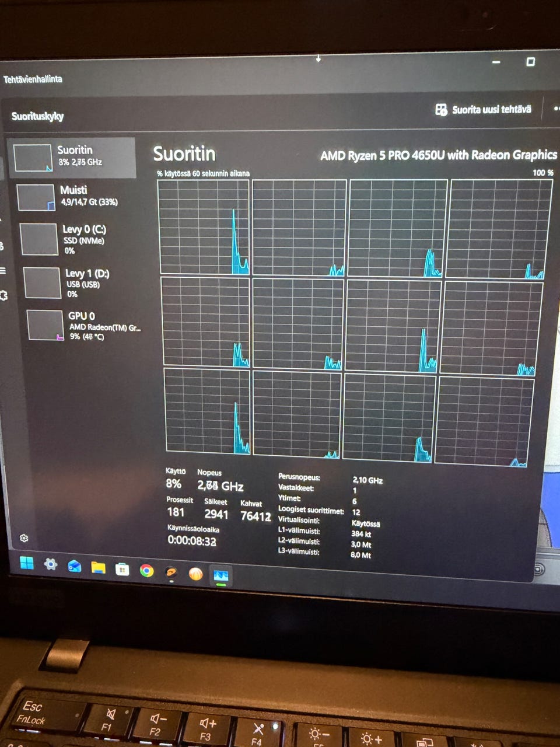This screenshot has width=560, height=747.
Task: Click the Virtualisointi value Käytössä
Action: tap(366, 523)
